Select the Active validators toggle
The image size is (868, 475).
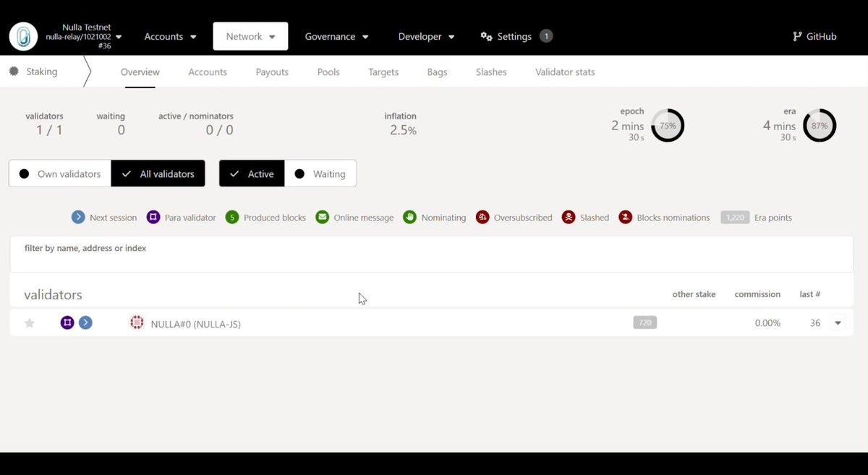pyautogui.click(x=252, y=174)
